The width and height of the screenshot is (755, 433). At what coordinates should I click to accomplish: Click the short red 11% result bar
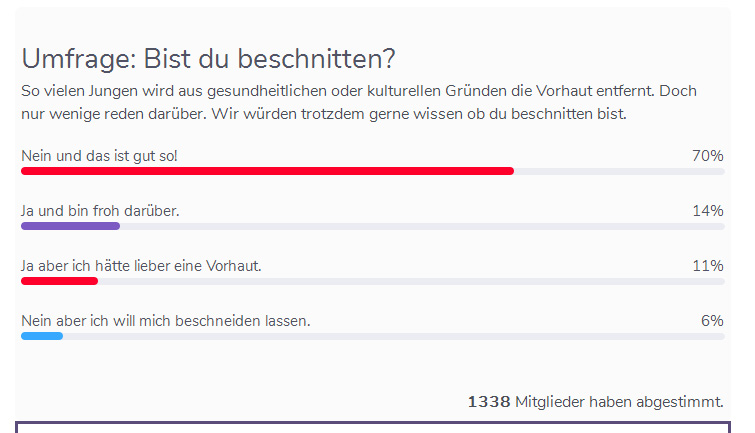pyautogui.click(x=60, y=281)
